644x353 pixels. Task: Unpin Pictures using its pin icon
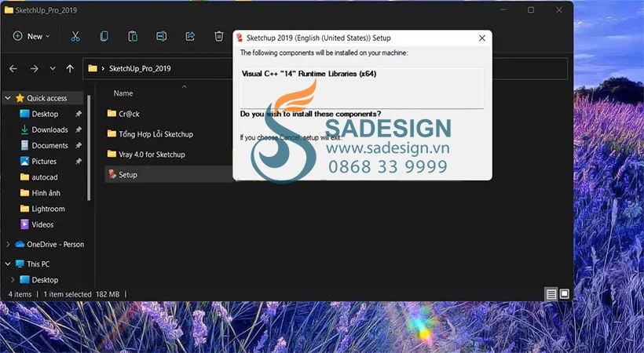(79, 162)
